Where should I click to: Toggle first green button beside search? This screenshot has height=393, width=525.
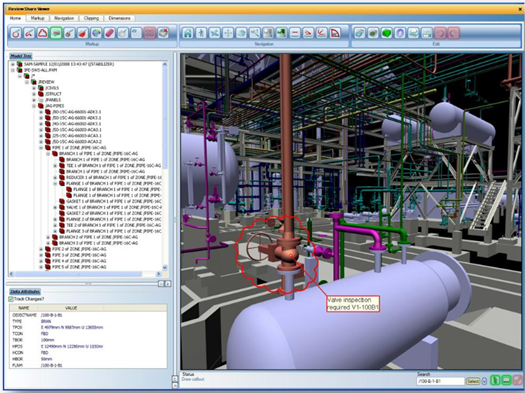pyautogui.click(x=495, y=380)
